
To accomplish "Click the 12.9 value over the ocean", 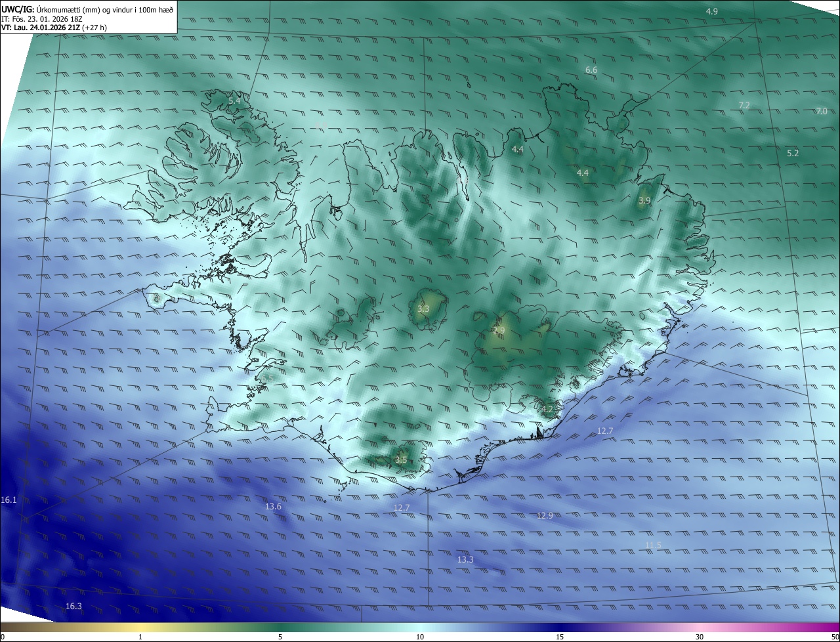I will [x=545, y=515].
